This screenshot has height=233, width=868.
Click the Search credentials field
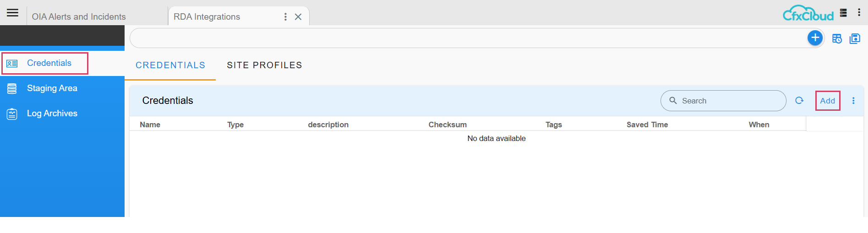coord(728,101)
